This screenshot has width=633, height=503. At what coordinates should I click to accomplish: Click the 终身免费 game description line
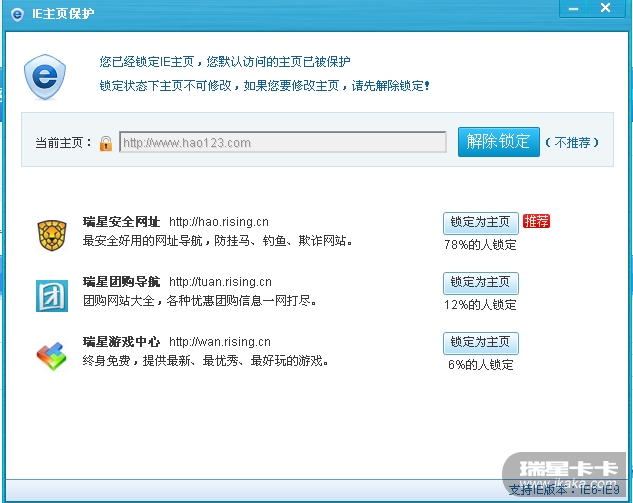coord(205,360)
